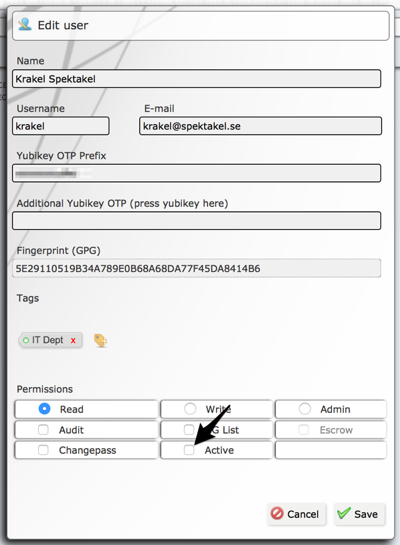Click the add tag icon
The image size is (400, 545).
pos(100,340)
